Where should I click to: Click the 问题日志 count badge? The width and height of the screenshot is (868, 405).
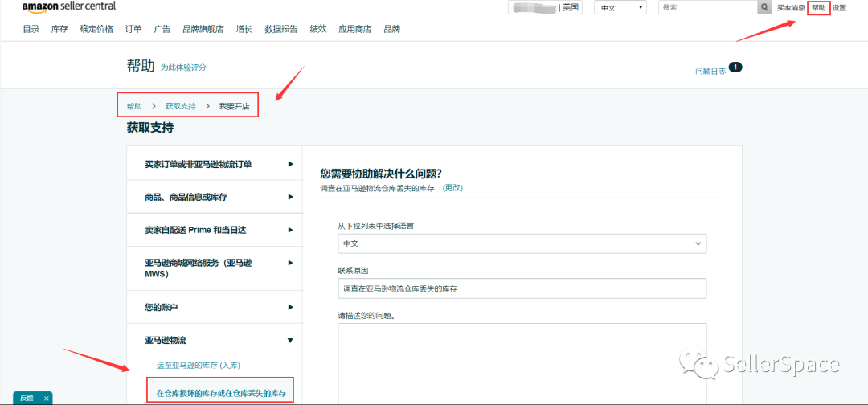[735, 67]
